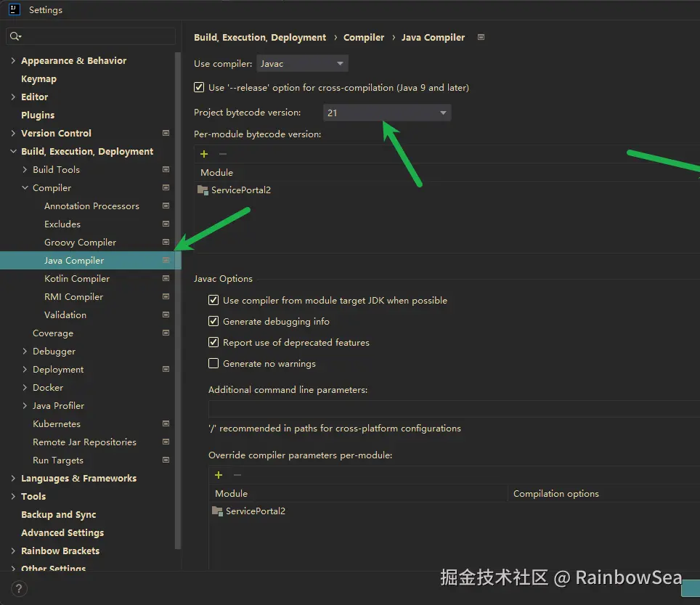Expand Version Control section
This screenshot has height=605, width=700.
tap(13, 133)
